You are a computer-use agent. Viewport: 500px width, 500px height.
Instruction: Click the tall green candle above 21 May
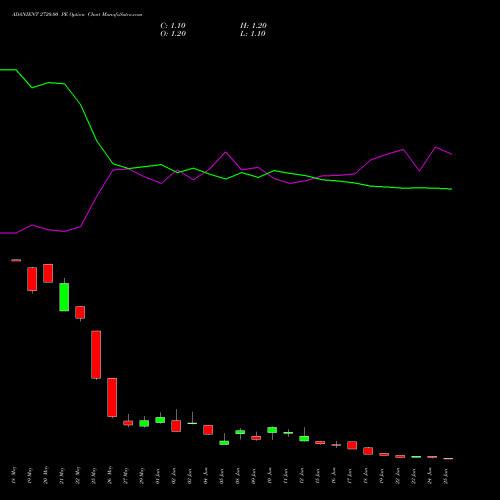(x=64, y=297)
